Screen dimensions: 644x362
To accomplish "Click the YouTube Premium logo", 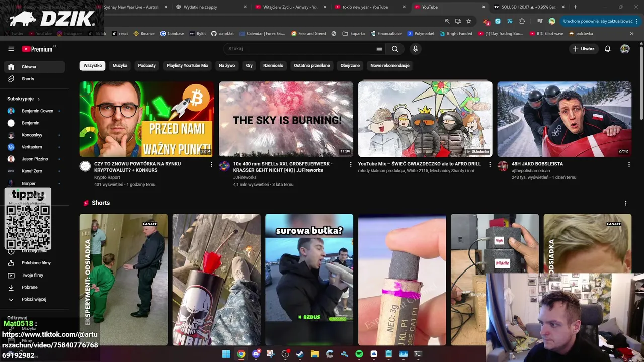I will (38, 49).
